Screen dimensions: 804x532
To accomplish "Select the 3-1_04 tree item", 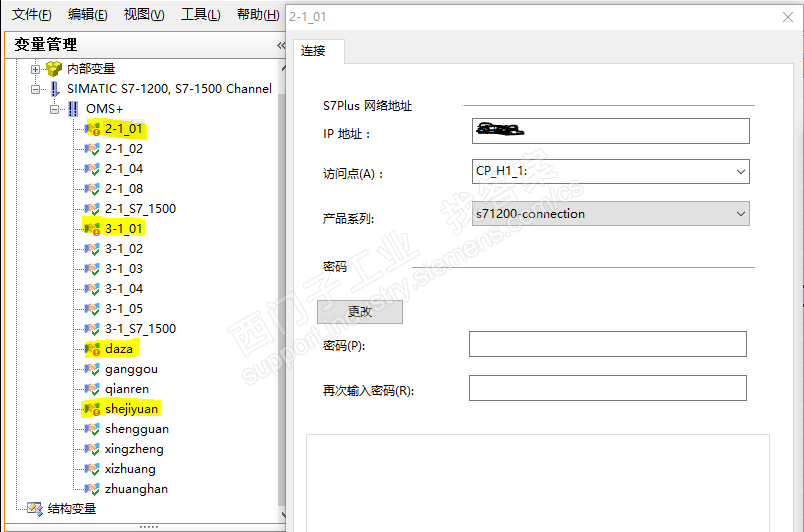I will (124, 289).
